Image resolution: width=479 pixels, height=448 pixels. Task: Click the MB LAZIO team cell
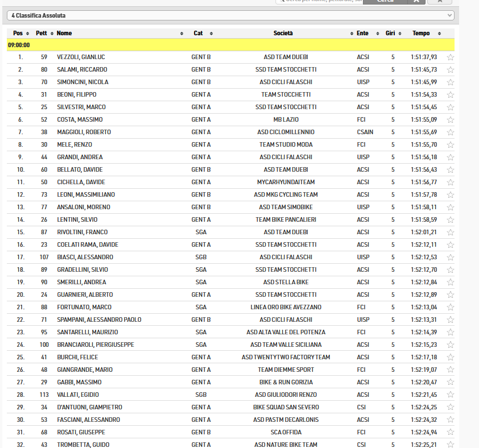pyautogui.click(x=286, y=120)
